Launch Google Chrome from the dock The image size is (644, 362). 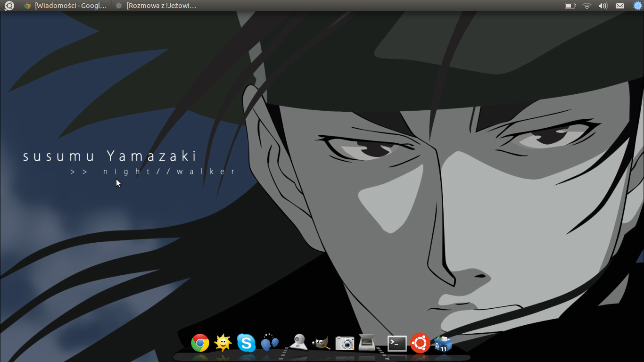(x=200, y=343)
